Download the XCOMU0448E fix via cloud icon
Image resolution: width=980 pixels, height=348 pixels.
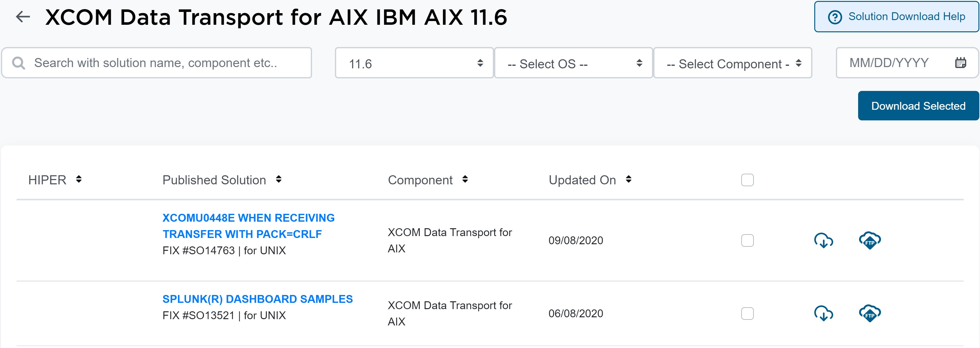823,241
